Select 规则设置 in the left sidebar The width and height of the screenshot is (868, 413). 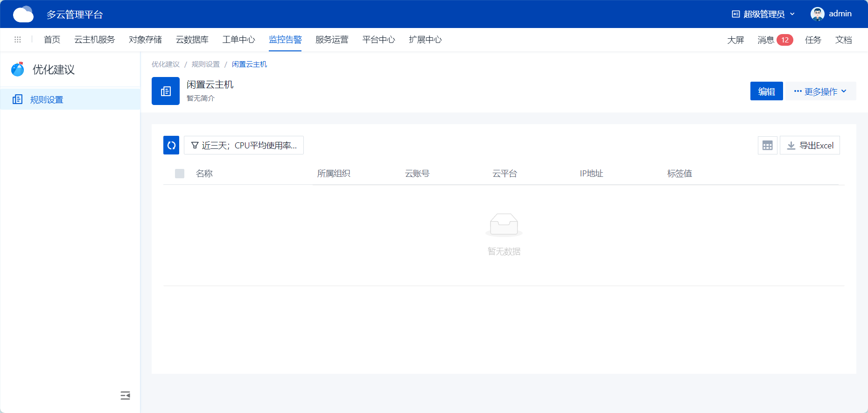click(x=47, y=99)
